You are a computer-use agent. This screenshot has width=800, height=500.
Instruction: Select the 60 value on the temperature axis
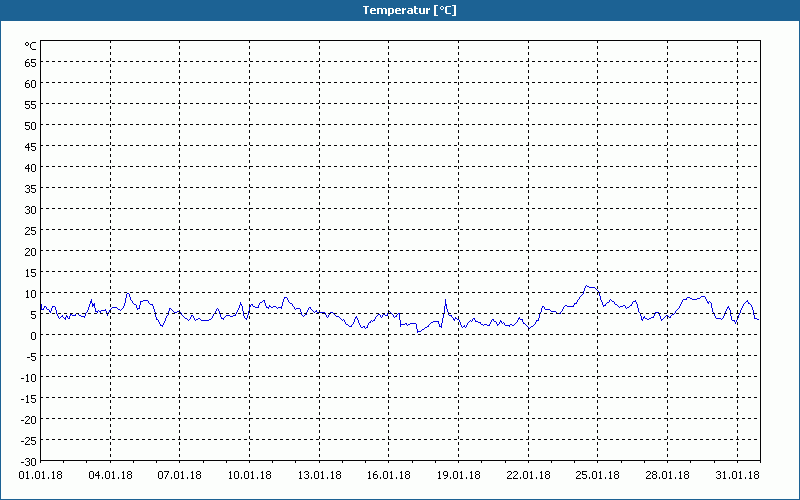coord(31,84)
